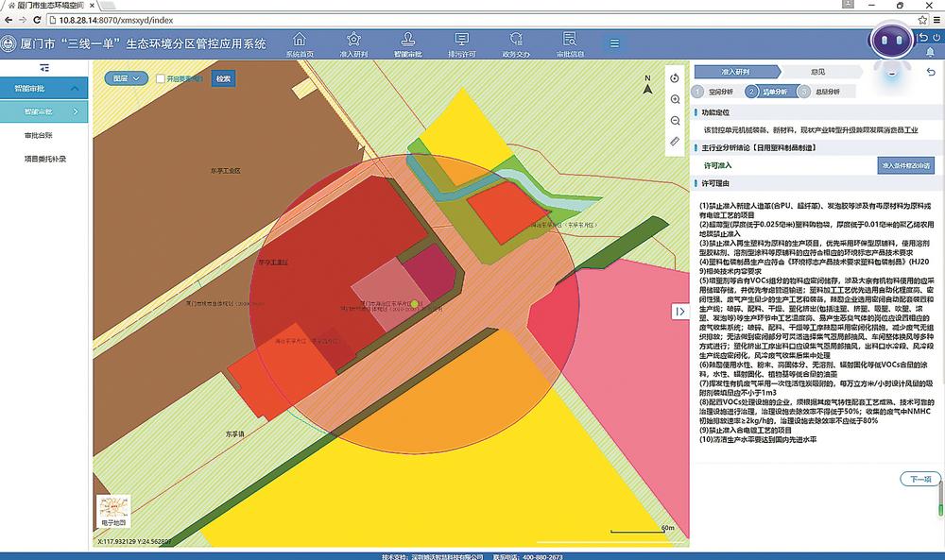945x560 pixels.
Task: Select the ruler measurement tool
Action: [675, 141]
